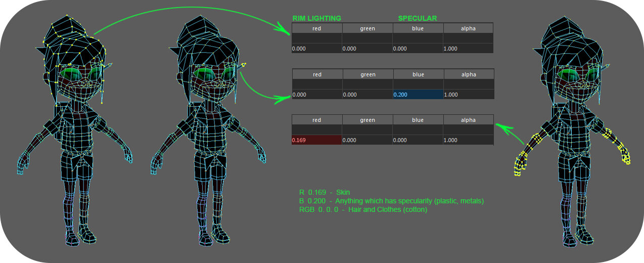
Task: Click the 'alpha' header in the table containing 0.169
Action: [x=468, y=120]
